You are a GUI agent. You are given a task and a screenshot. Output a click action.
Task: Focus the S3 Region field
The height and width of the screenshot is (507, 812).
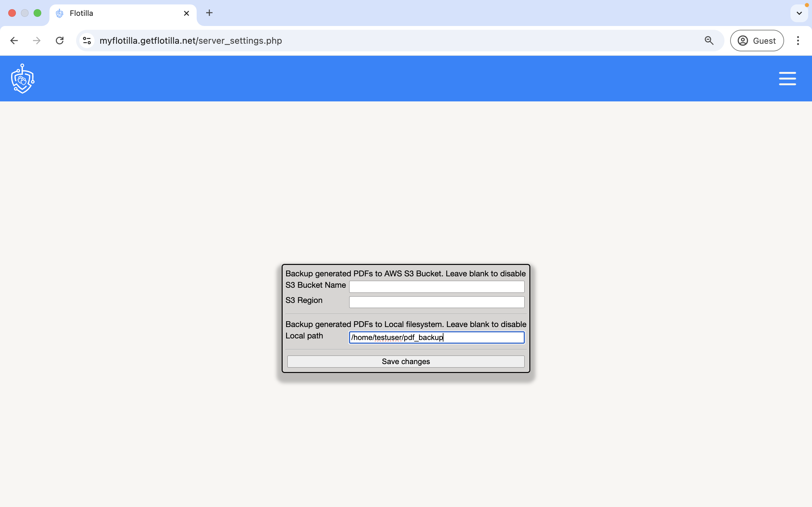[x=436, y=302]
